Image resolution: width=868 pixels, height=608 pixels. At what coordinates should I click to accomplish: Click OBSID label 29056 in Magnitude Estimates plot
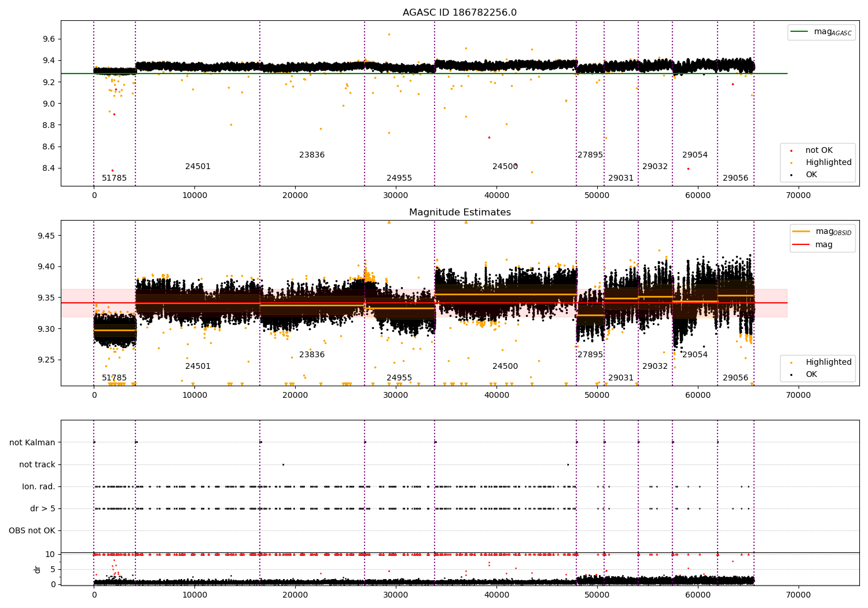coord(735,378)
